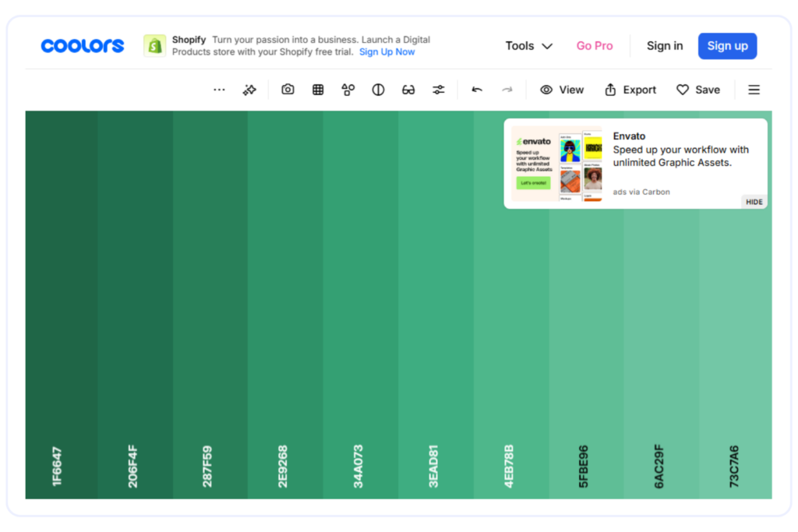
Task: Undo the last palette change
Action: 477,90
